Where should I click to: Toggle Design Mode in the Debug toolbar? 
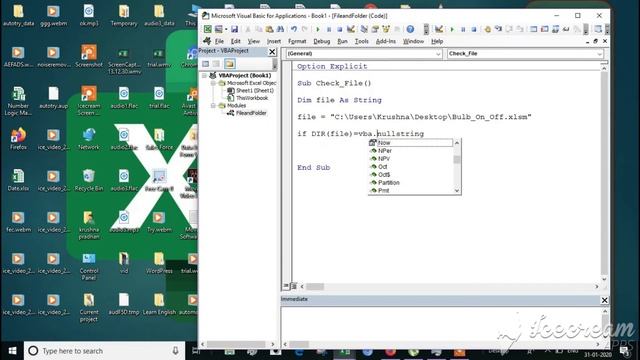(439, 29)
